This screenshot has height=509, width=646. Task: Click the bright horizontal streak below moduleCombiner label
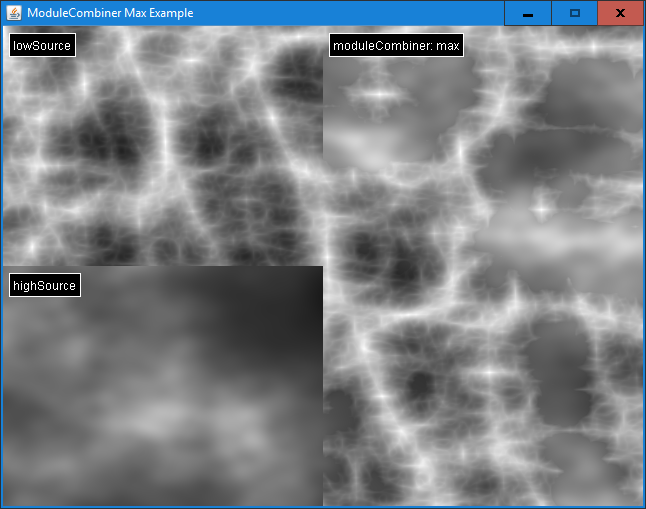click(378, 95)
